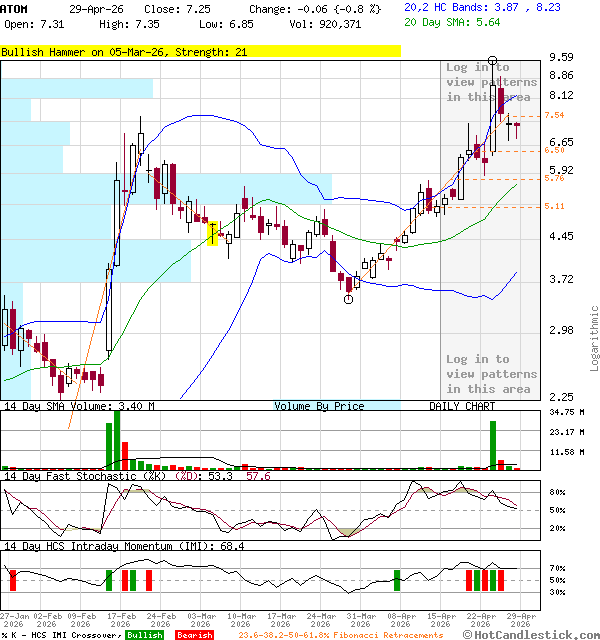Click the 'DAILY CHART' label

coord(462,406)
